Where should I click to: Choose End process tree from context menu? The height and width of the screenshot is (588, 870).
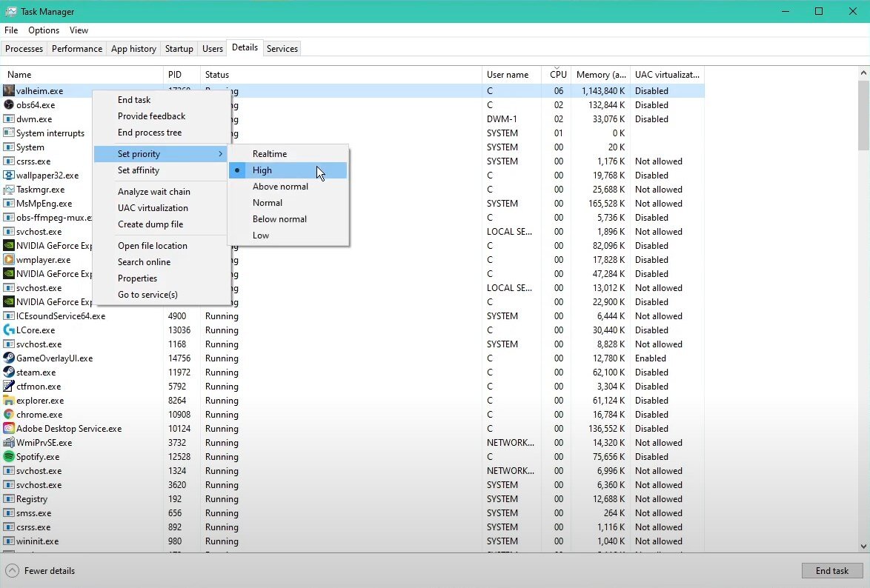pyautogui.click(x=150, y=133)
